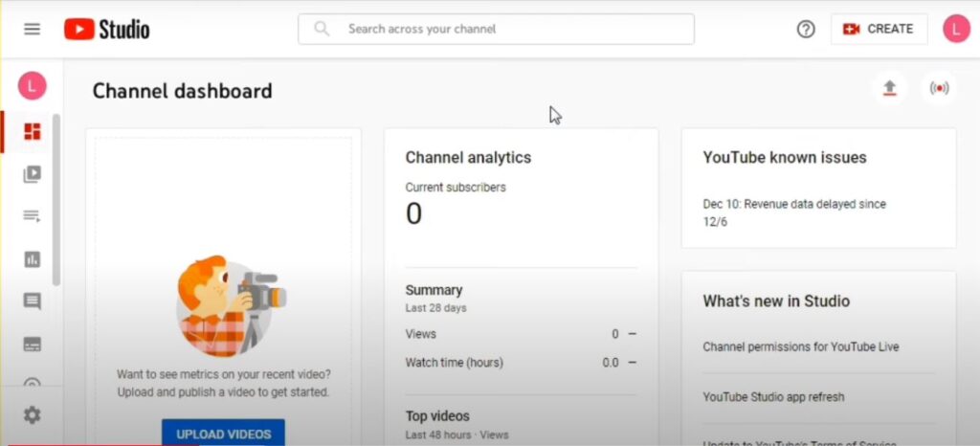The height and width of the screenshot is (446, 980).
Task: Click the Views row in Summary
Action: point(521,334)
